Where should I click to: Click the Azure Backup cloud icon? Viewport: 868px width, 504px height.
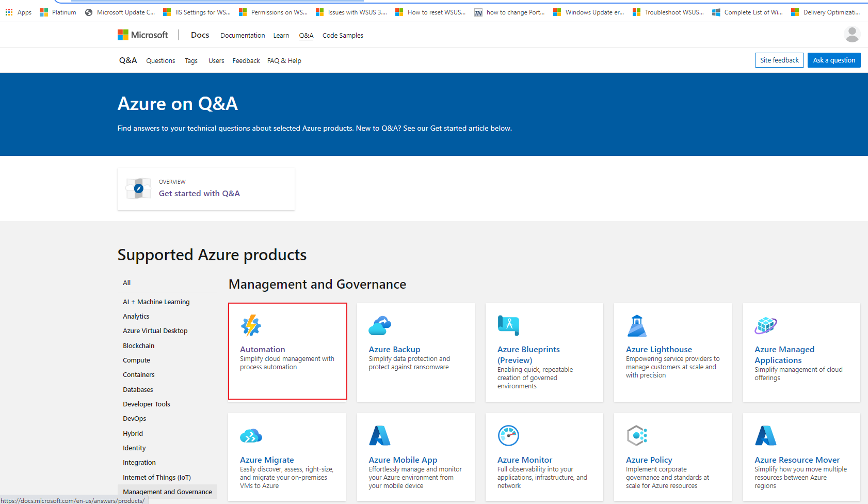pyautogui.click(x=380, y=326)
